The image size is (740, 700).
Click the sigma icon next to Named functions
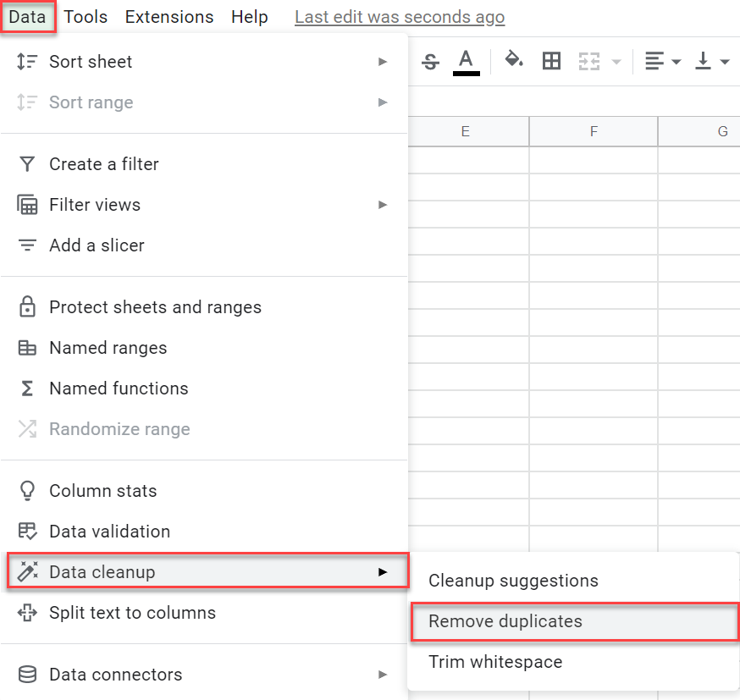(x=26, y=389)
